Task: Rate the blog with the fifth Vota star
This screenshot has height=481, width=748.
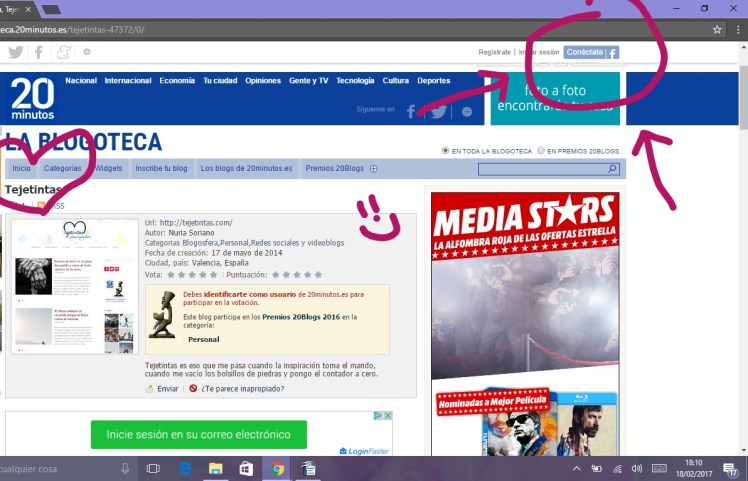Action: pos(213,274)
